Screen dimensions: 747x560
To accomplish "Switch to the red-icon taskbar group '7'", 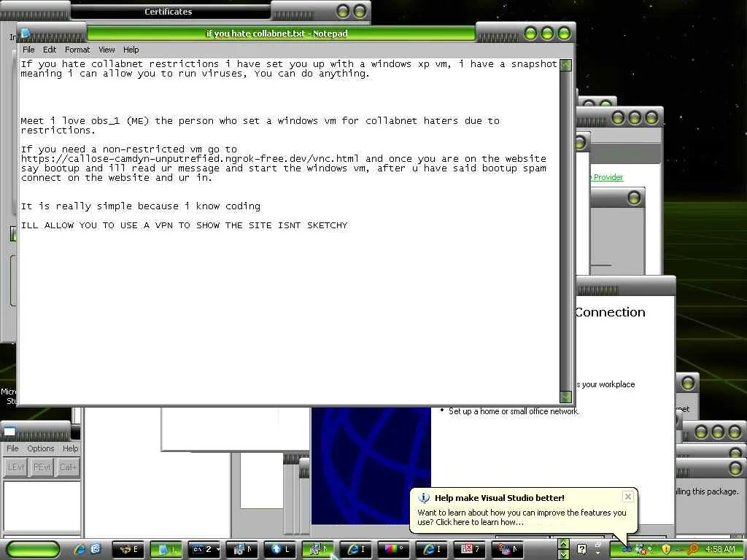I will (x=470, y=549).
